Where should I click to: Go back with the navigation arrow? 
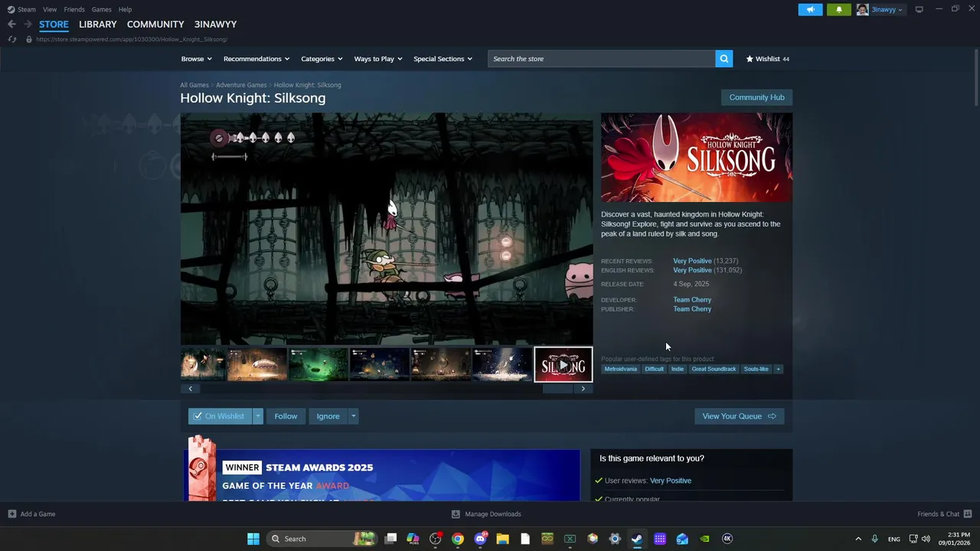(11, 24)
